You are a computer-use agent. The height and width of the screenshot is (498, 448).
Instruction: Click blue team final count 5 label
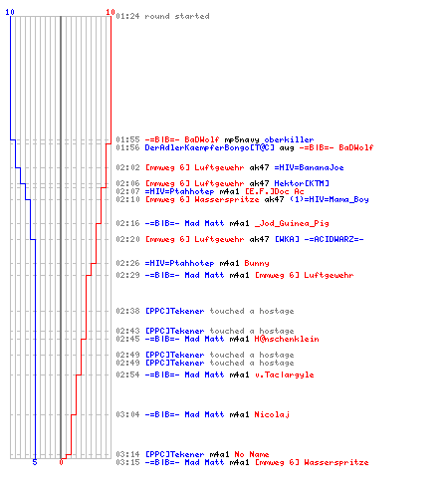pyautogui.click(x=35, y=462)
